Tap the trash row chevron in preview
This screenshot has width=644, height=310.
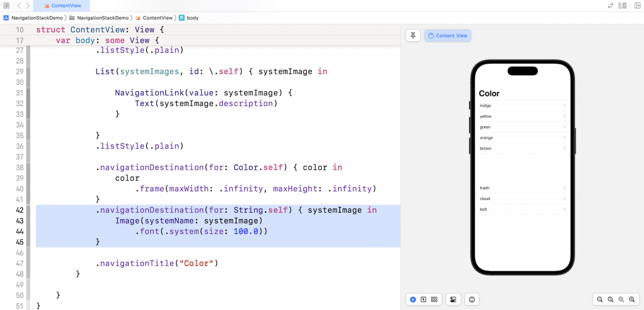(x=565, y=188)
